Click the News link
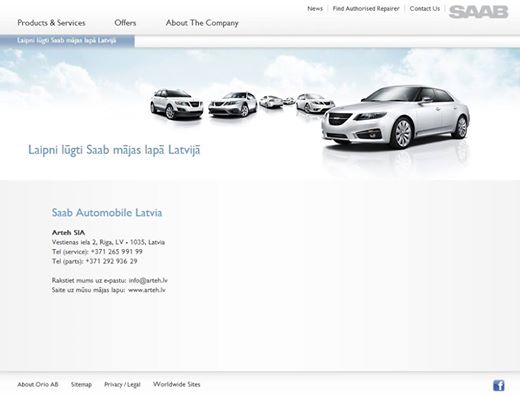Image resolution: width=520 pixels, height=395 pixels. [315, 9]
